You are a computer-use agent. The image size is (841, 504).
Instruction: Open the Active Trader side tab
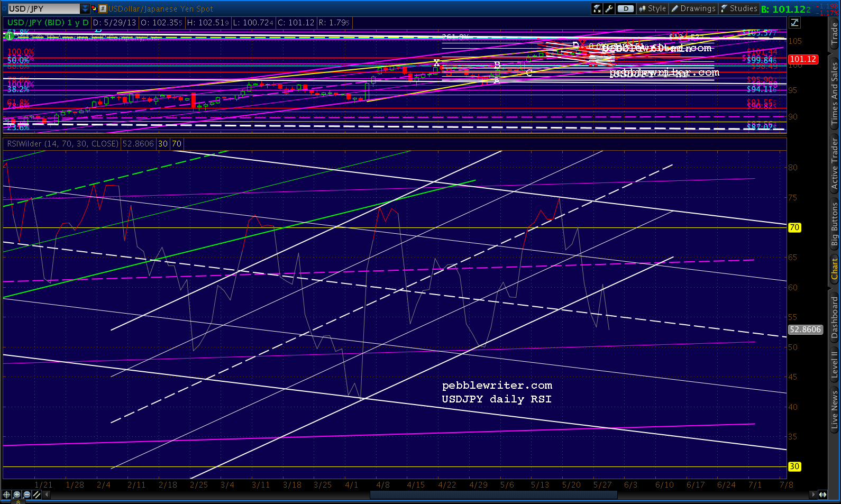click(835, 163)
